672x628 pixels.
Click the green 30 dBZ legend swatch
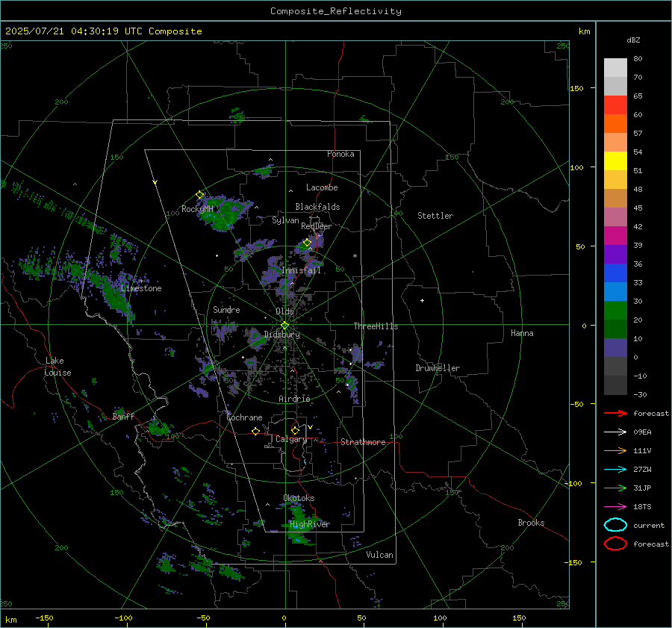pos(615,311)
